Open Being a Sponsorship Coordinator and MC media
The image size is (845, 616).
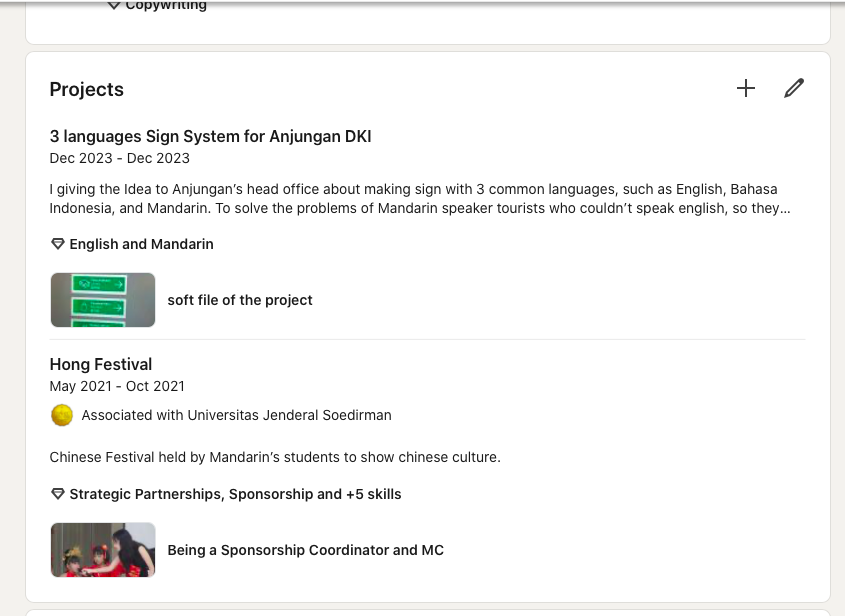(306, 550)
